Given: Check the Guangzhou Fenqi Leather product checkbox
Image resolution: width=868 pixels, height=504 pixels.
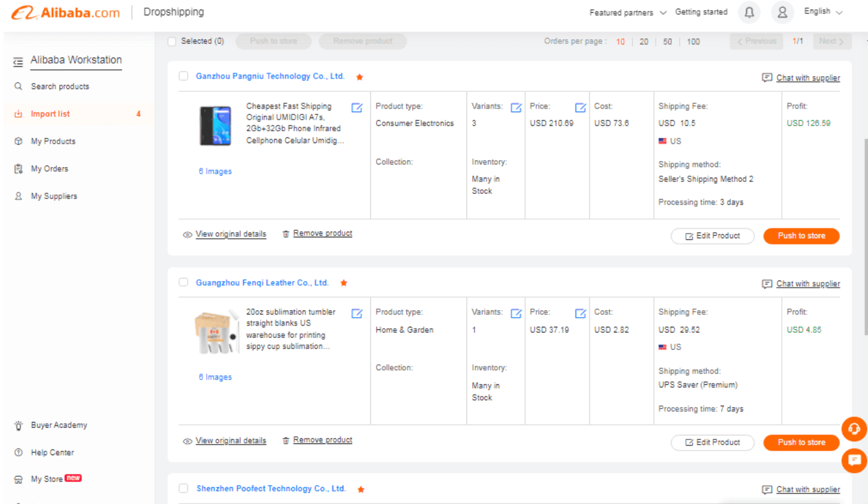Looking at the screenshot, I should point(183,282).
